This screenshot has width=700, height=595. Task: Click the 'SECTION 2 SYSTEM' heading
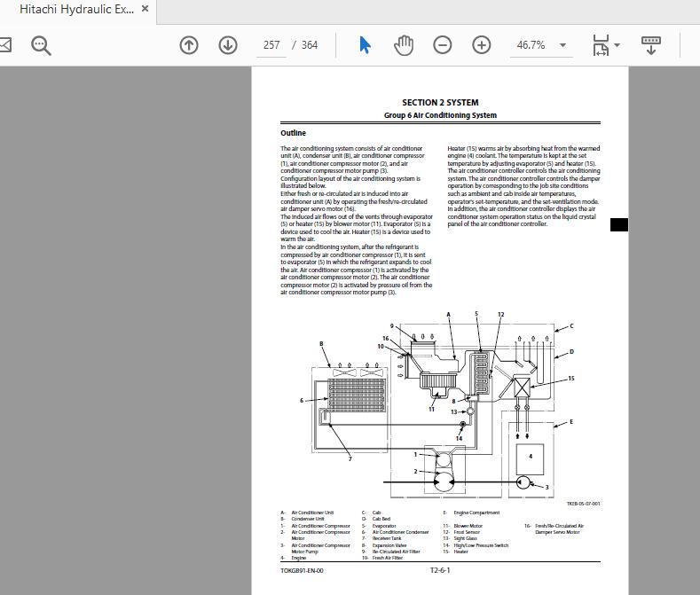click(440, 103)
